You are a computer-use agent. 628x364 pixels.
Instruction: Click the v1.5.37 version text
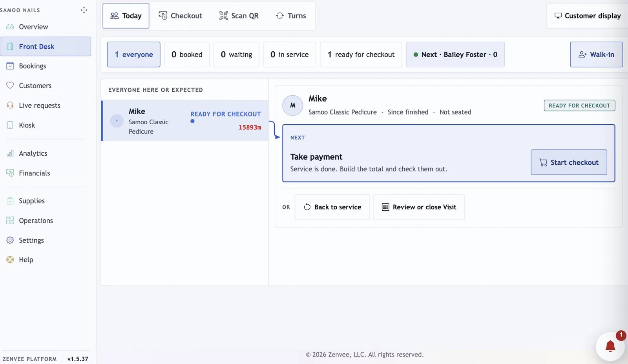tap(78, 359)
